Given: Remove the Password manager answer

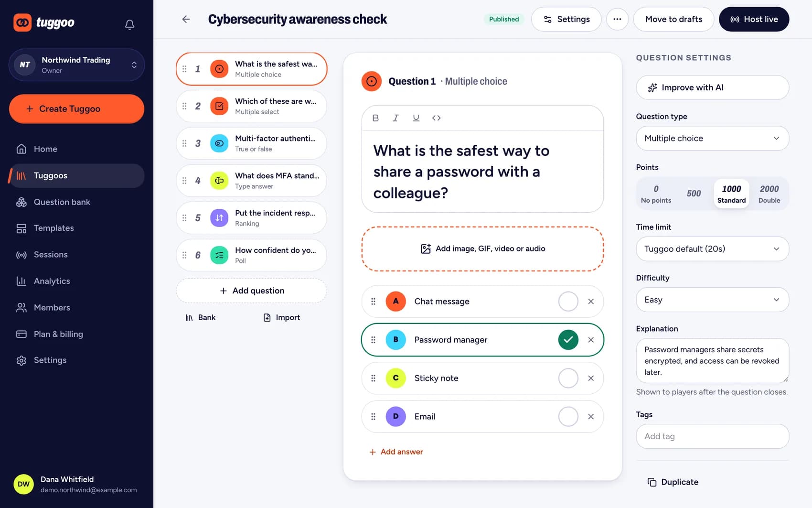Looking at the screenshot, I should click(591, 340).
